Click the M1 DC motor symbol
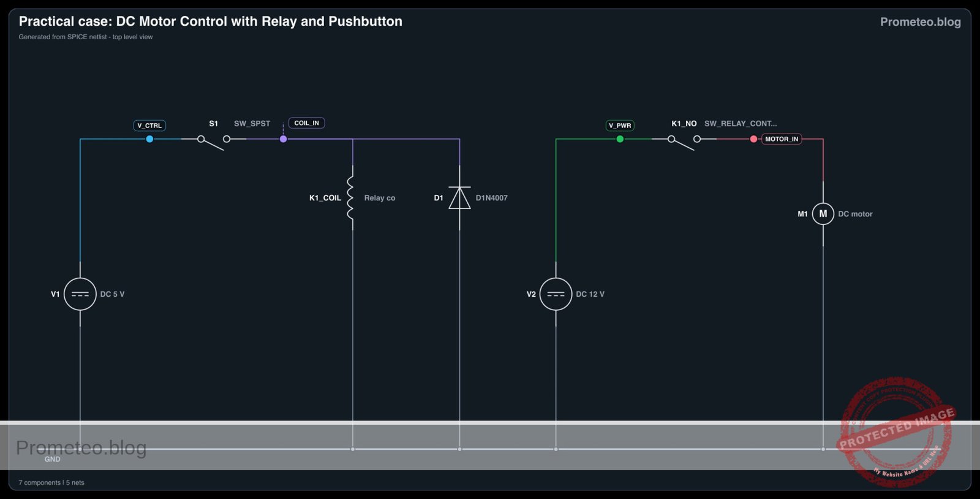This screenshot has height=499, width=980. coord(823,214)
